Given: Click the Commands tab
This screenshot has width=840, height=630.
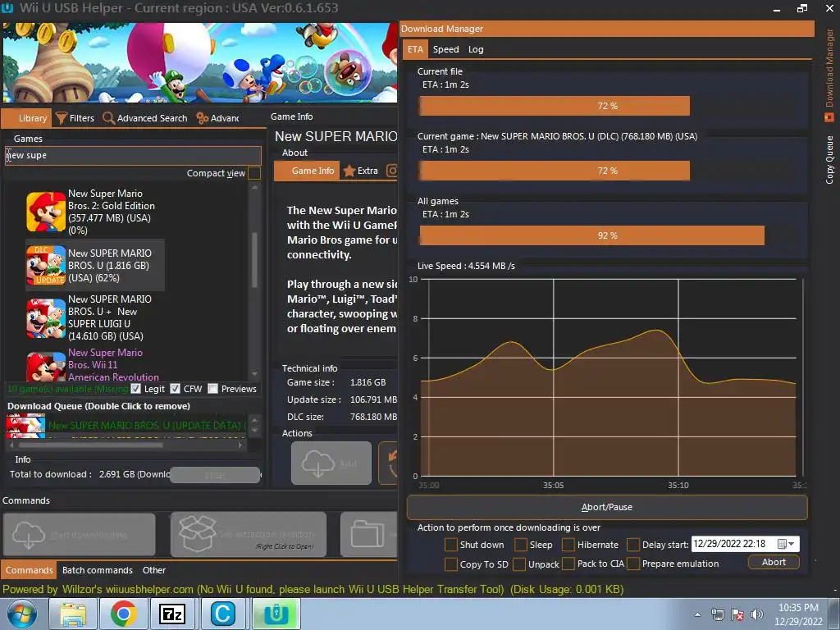Looking at the screenshot, I should pos(29,570).
